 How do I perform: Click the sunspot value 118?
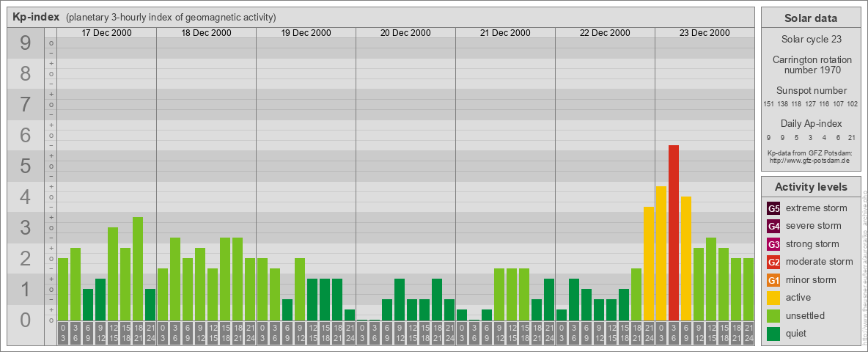(797, 104)
